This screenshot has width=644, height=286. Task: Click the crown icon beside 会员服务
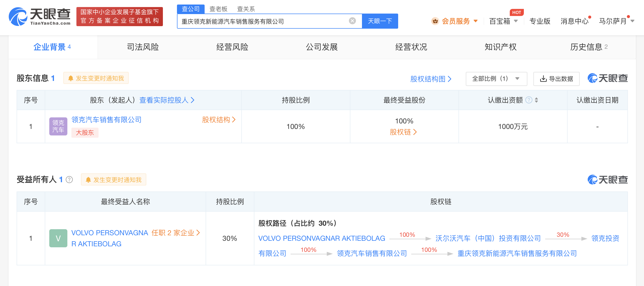tap(435, 21)
